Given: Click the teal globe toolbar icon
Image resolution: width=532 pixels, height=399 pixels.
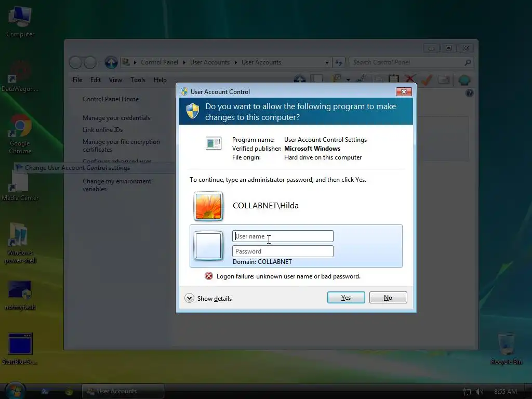Looking at the screenshot, I should 464,79.
